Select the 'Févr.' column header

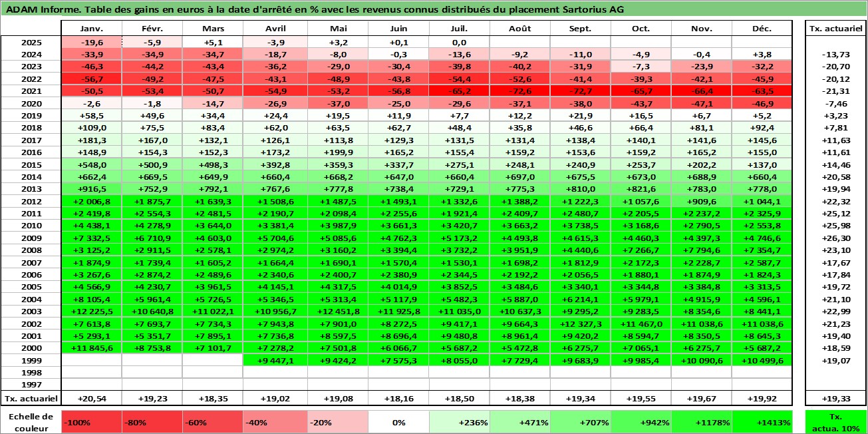point(152,29)
